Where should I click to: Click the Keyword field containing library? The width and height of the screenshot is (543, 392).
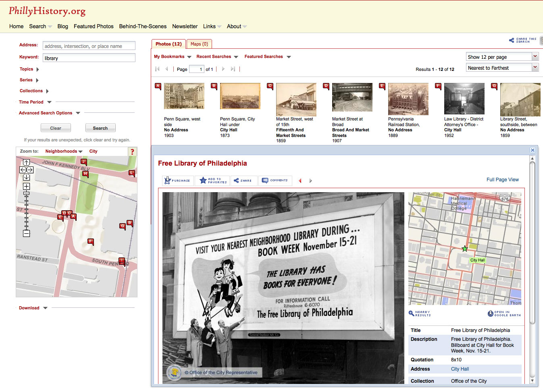(x=89, y=58)
